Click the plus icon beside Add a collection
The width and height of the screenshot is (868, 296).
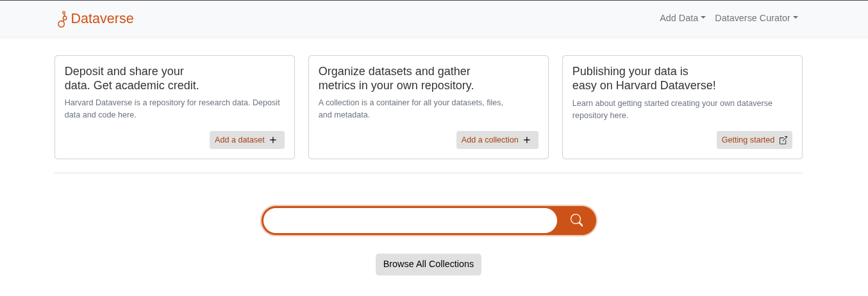527,140
